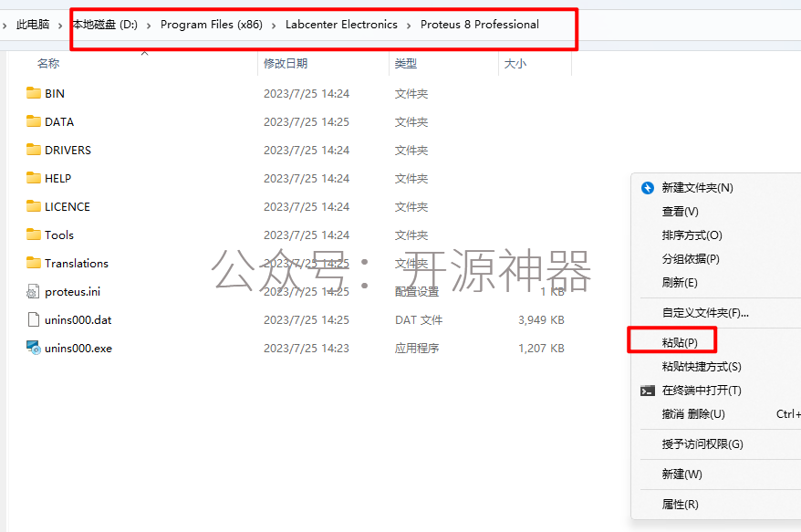
Task: Click the proteus.ini config file icon
Action: tap(33, 291)
